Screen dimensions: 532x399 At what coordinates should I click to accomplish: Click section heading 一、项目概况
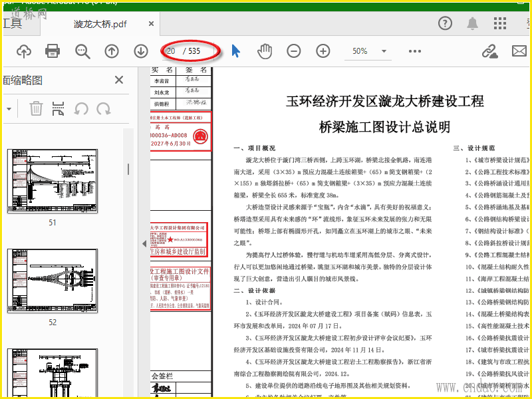(x=255, y=148)
